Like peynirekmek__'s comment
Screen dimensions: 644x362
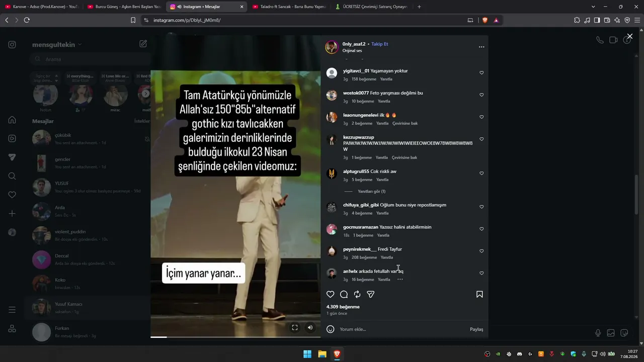[x=481, y=251]
